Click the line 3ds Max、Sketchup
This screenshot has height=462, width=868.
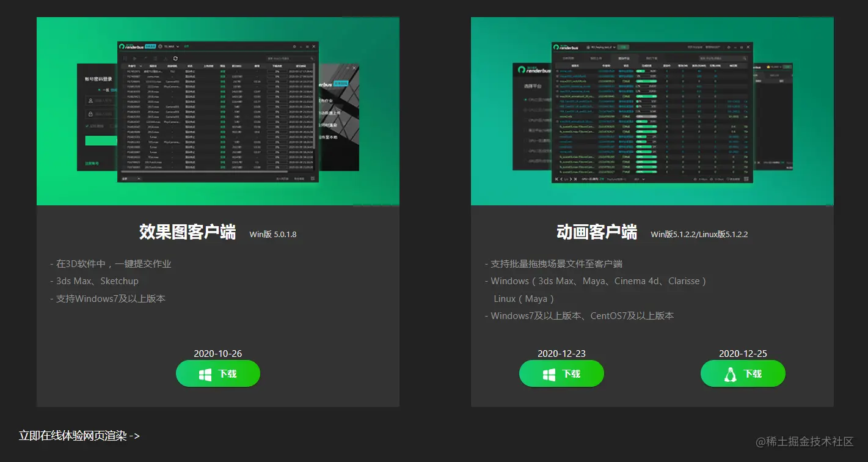(x=94, y=281)
